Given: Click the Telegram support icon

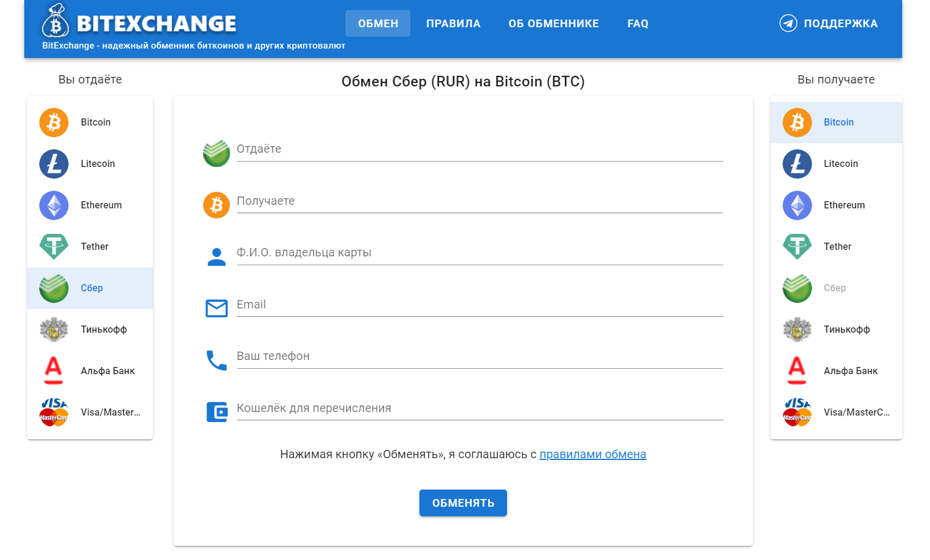Looking at the screenshot, I should point(788,24).
